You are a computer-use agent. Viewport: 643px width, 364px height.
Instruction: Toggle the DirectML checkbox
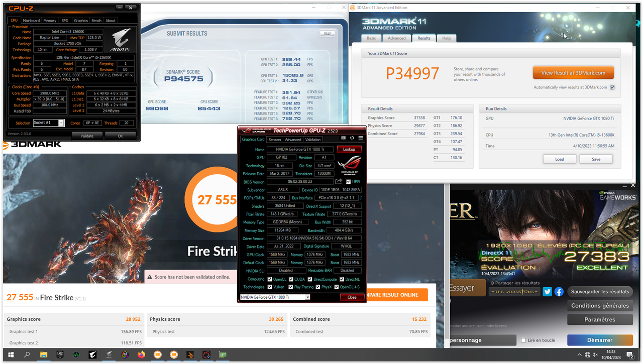pyautogui.click(x=342, y=279)
